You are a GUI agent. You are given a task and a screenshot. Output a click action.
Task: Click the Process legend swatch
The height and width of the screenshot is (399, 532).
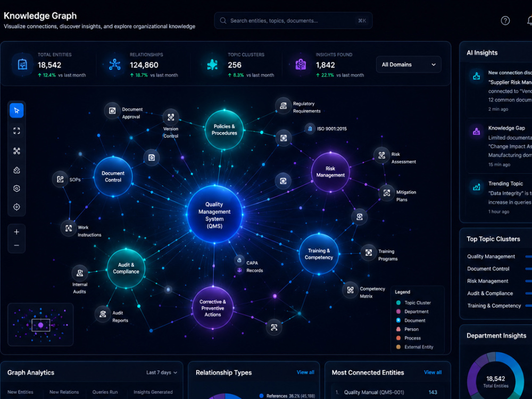[x=398, y=338]
